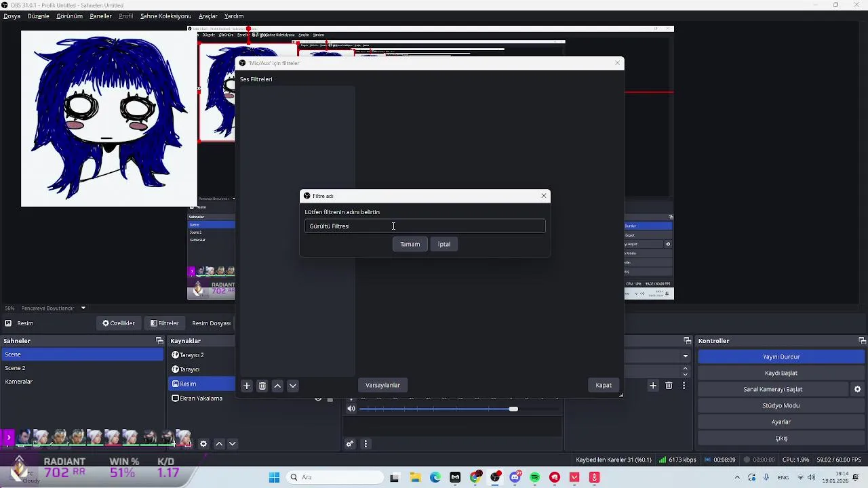Screen dimensions: 868x488
Task: Open transition properties three-dot menu
Action: point(684,386)
